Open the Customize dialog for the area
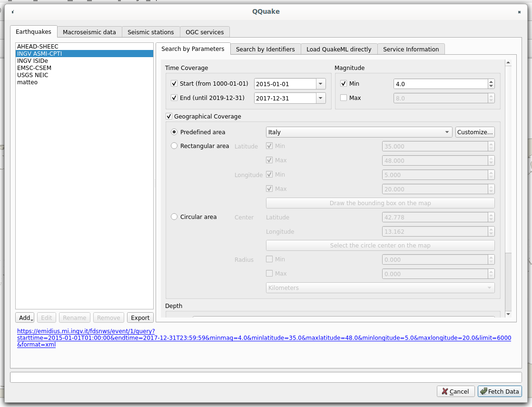Image resolution: width=532 pixels, height=407 pixels. coord(474,132)
